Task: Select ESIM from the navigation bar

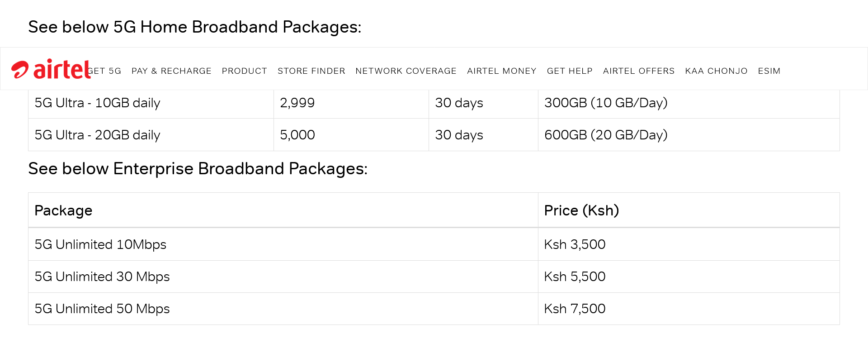Action: coord(769,71)
